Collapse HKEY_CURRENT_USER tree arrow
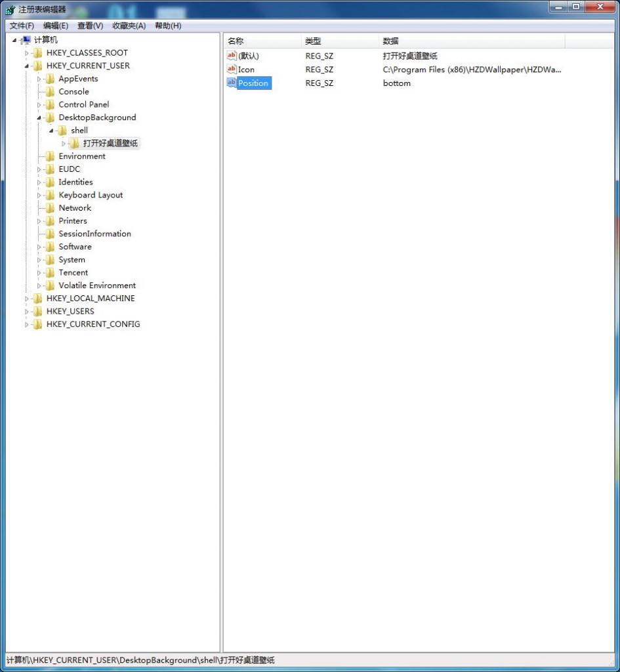This screenshot has height=672, width=620. point(26,66)
